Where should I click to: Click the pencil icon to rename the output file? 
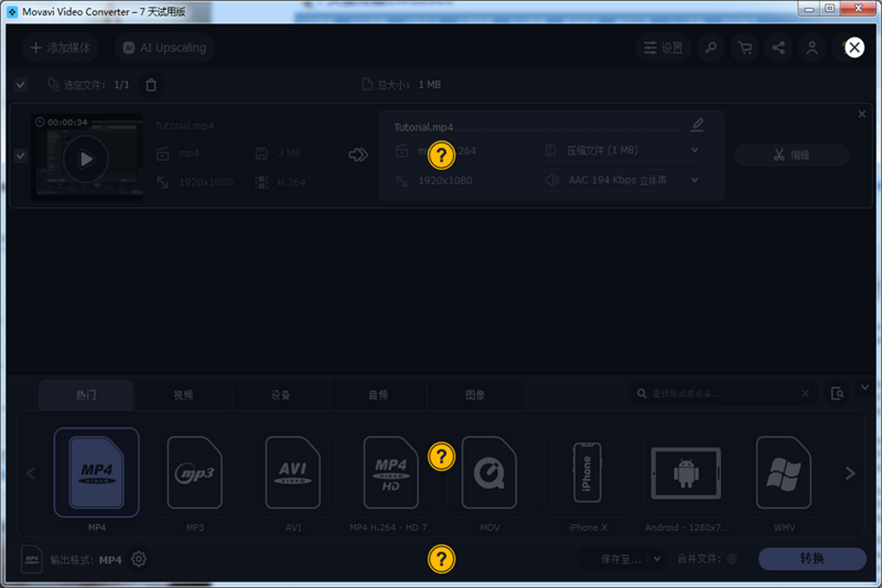coord(698,124)
